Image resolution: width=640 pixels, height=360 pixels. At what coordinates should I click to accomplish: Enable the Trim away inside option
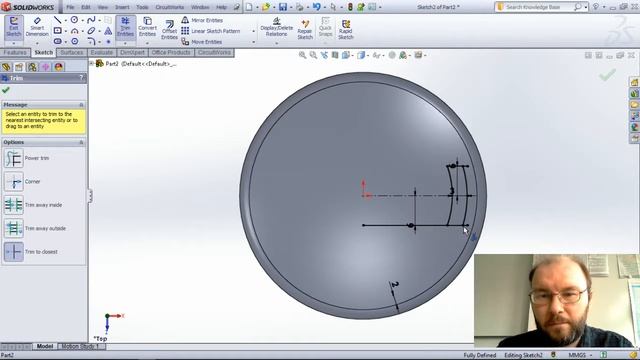tap(13, 205)
